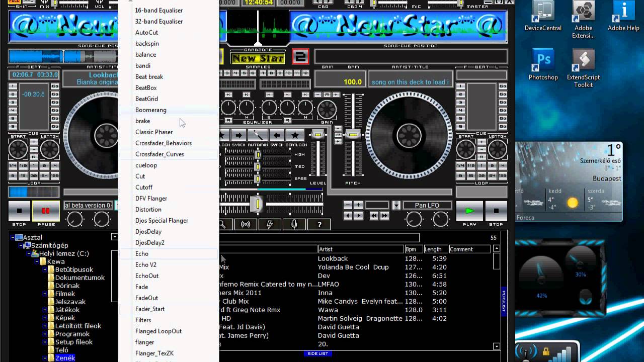The image size is (644, 362).
Task: Click the effect rewind double-arrow icon
Action: [x=374, y=216]
